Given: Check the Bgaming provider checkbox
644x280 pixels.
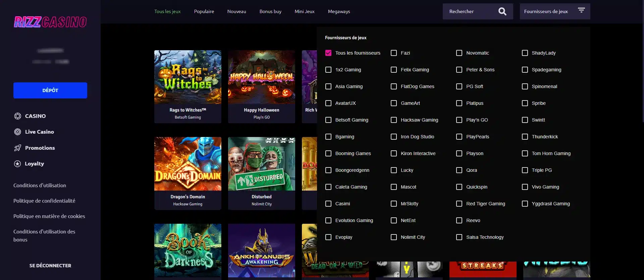Looking at the screenshot, I should point(328,137).
